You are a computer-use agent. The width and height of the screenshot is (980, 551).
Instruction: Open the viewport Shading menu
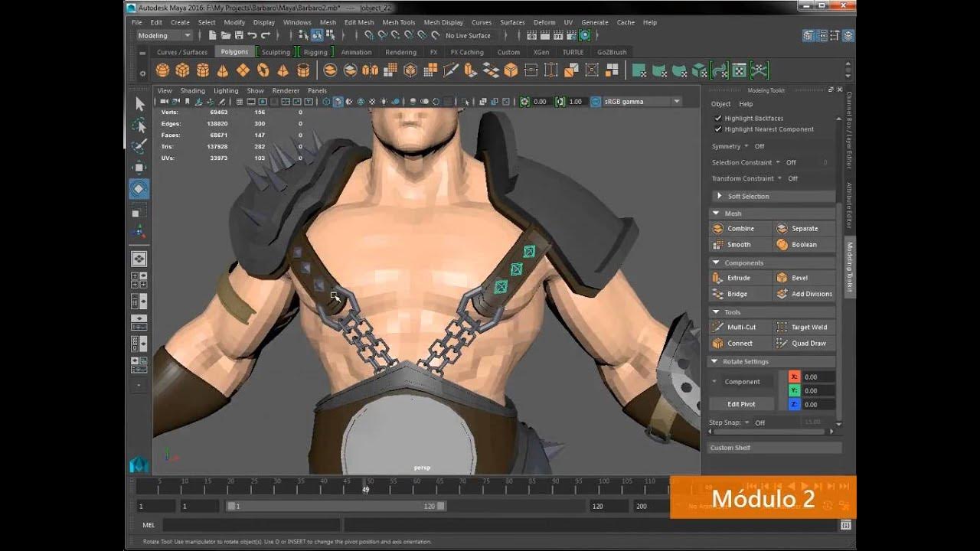click(x=192, y=90)
